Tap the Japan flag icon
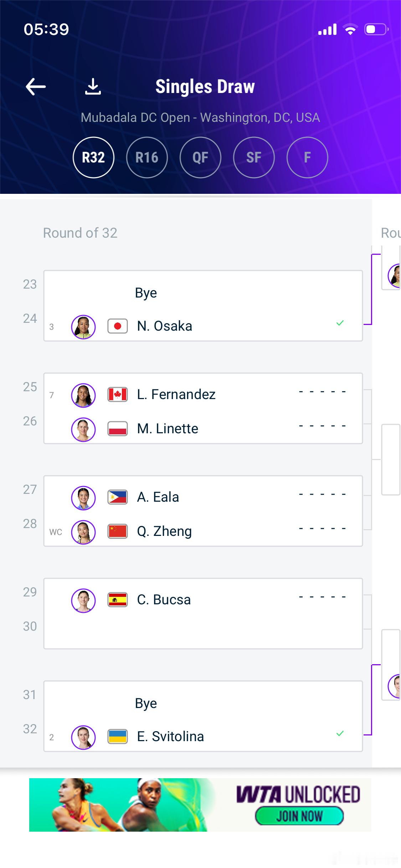This screenshot has height=868, width=401. pos(118,326)
